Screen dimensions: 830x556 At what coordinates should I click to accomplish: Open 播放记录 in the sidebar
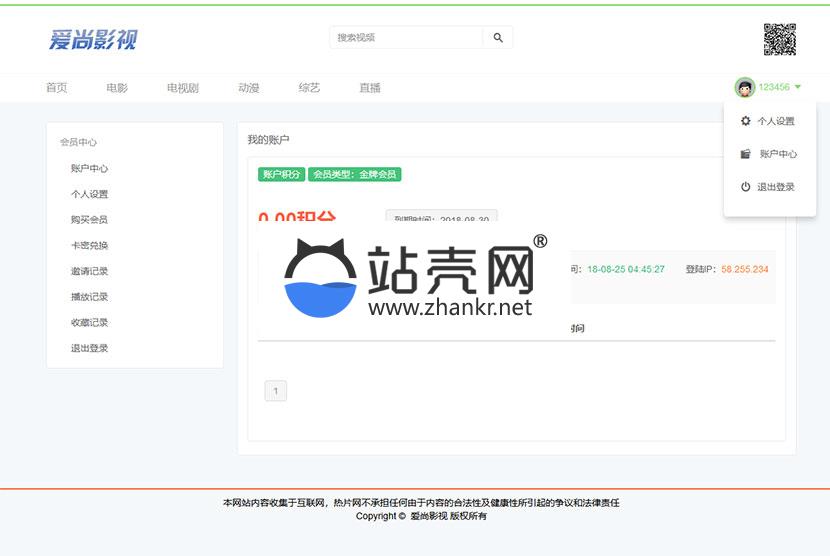[x=89, y=297]
